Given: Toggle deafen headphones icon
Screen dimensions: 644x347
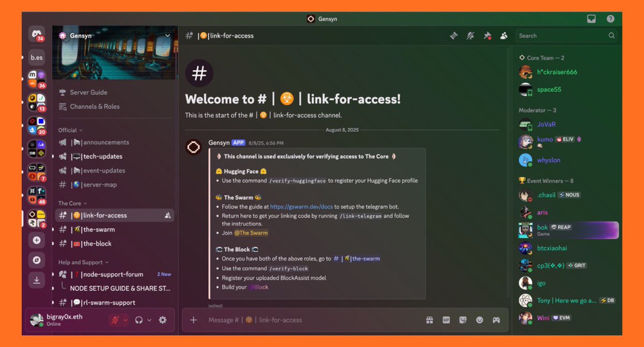Looking at the screenshot, I should pyautogui.click(x=139, y=320).
